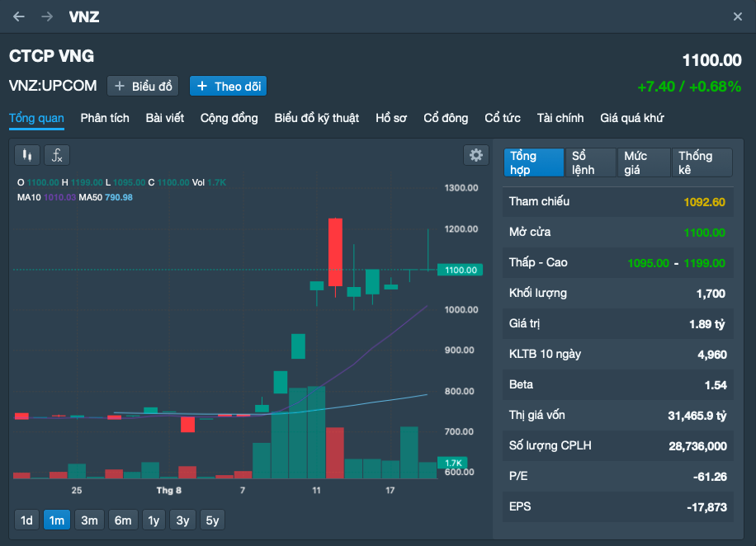This screenshot has width=756, height=546.
Task: Set chart range to 1m
Action: point(57,520)
